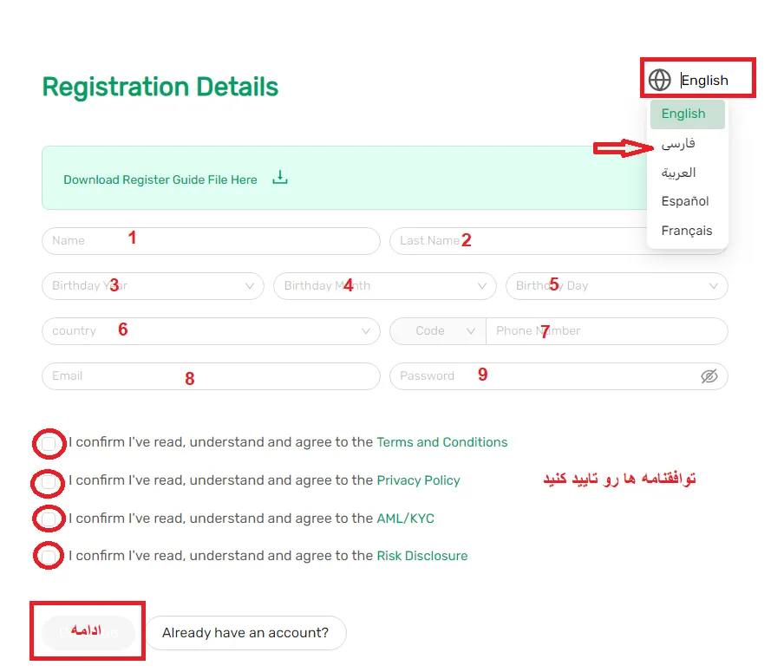This screenshot has height=672, width=784.
Task: Click Download Register Guide File Here link
Action: pos(160,179)
